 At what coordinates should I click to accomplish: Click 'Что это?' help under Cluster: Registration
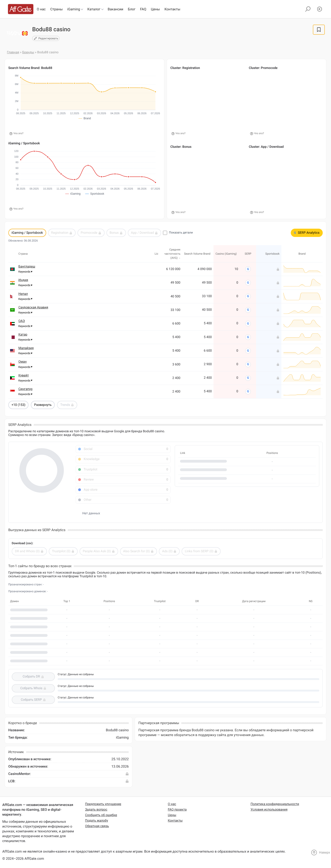coord(179,134)
